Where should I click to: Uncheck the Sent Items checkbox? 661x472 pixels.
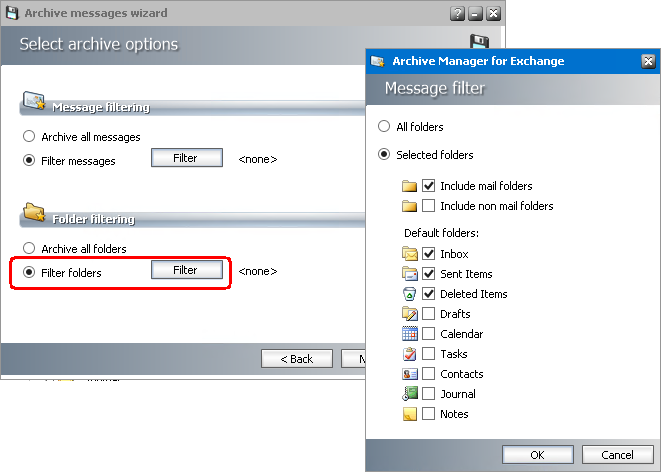(x=428, y=274)
